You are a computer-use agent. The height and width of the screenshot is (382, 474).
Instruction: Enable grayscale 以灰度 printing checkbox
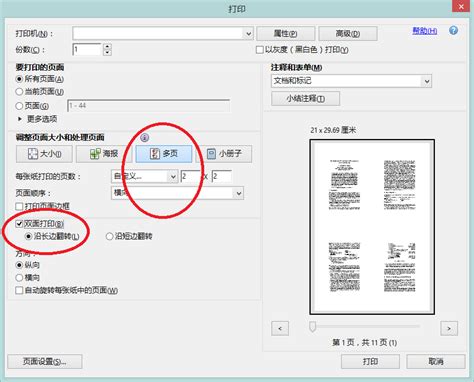pyautogui.click(x=260, y=50)
